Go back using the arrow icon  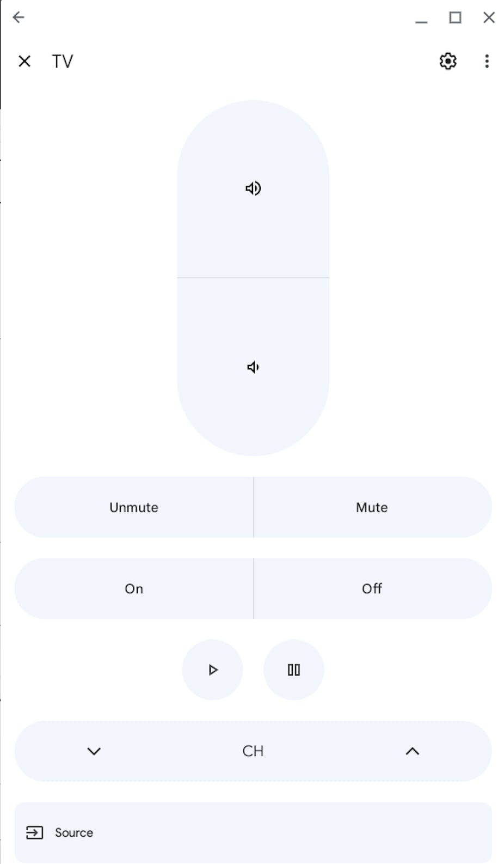[19, 17]
